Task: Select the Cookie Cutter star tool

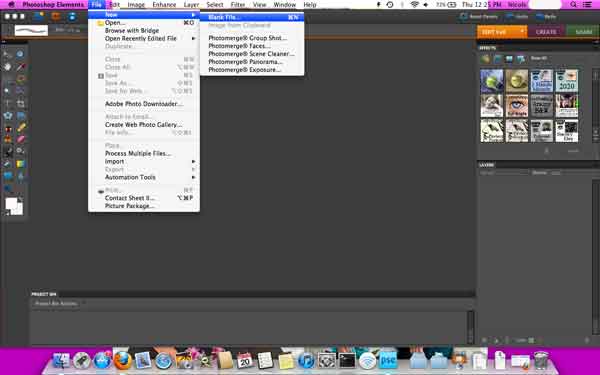Action: (x=7, y=116)
